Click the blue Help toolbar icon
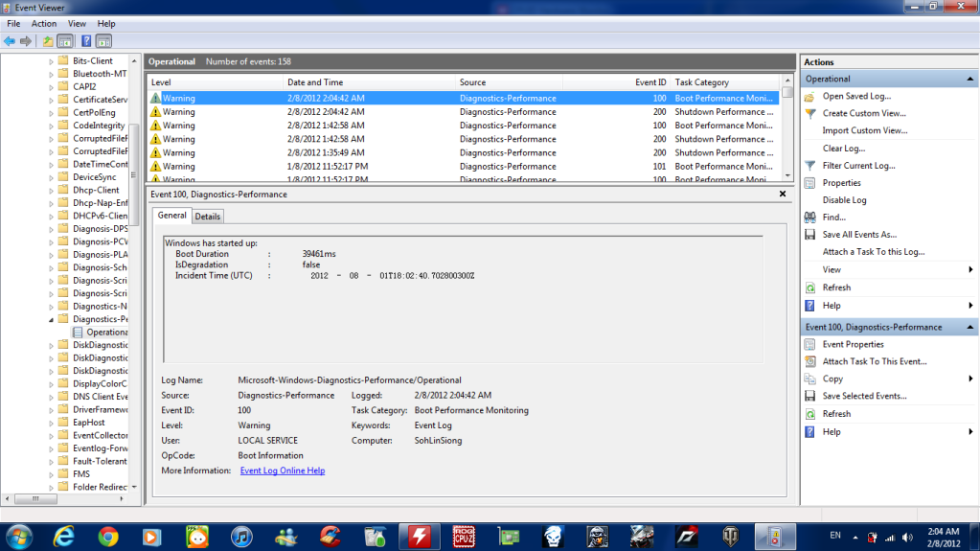The height and width of the screenshot is (551, 980). coord(85,41)
